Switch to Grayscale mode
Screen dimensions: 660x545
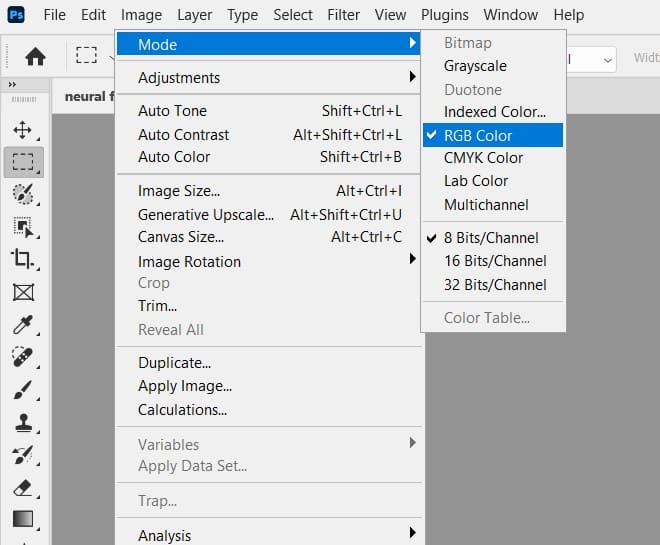tap(492, 66)
